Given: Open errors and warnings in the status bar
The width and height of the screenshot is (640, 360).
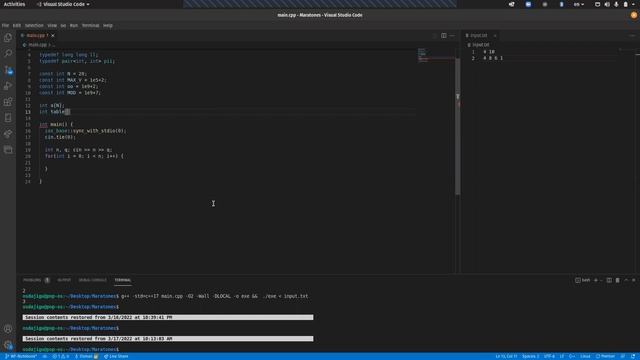Looking at the screenshot, I should pyautogui.click(x=60, y=356).
